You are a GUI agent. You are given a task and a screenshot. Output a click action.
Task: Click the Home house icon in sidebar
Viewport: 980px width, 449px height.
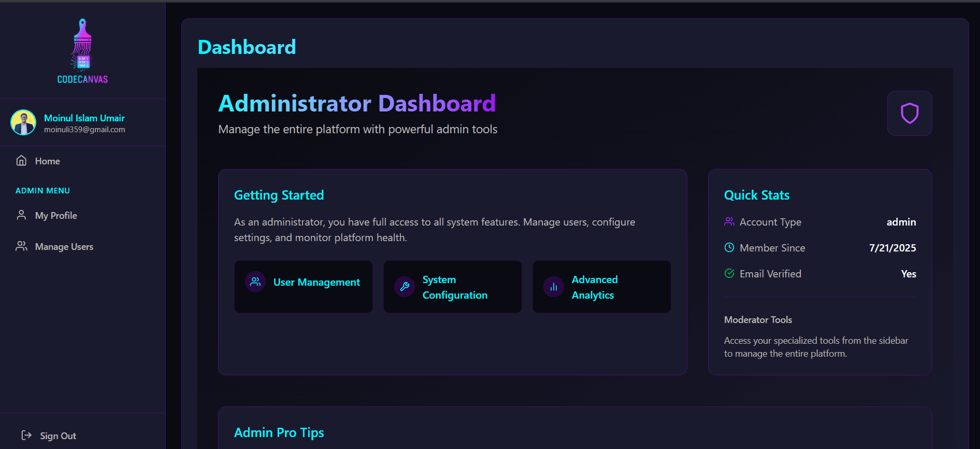tap(21, 161)
